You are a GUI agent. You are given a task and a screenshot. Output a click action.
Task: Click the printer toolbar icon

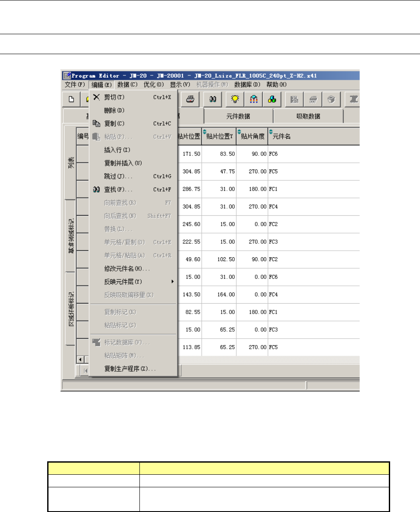coord(190,99)
